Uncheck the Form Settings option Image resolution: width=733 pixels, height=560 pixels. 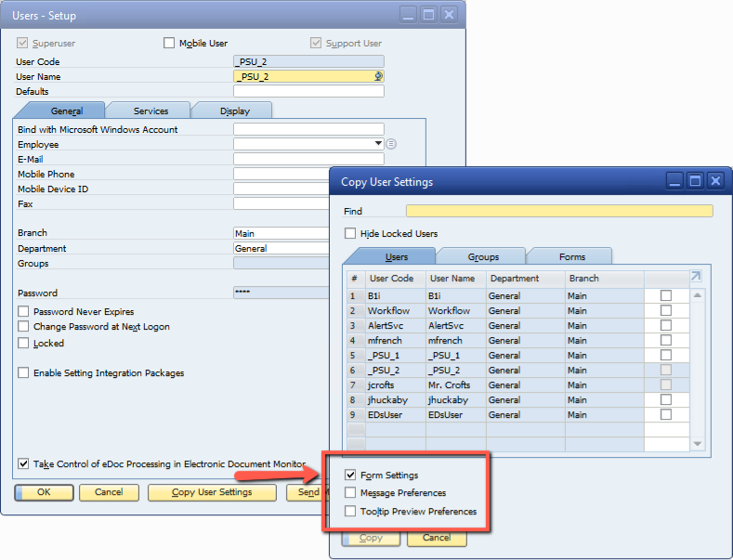[x=350, y=475]
